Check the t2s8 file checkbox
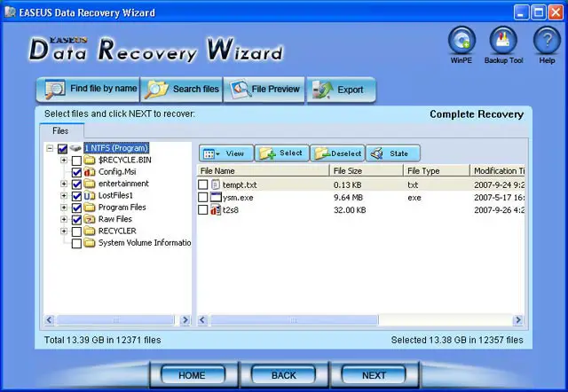 [x=203, y=210]
